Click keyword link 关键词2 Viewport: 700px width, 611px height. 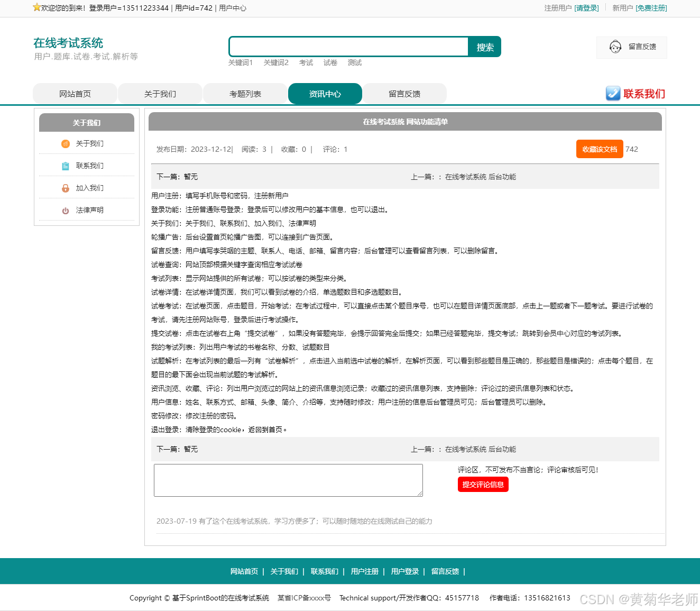(276, 62)
